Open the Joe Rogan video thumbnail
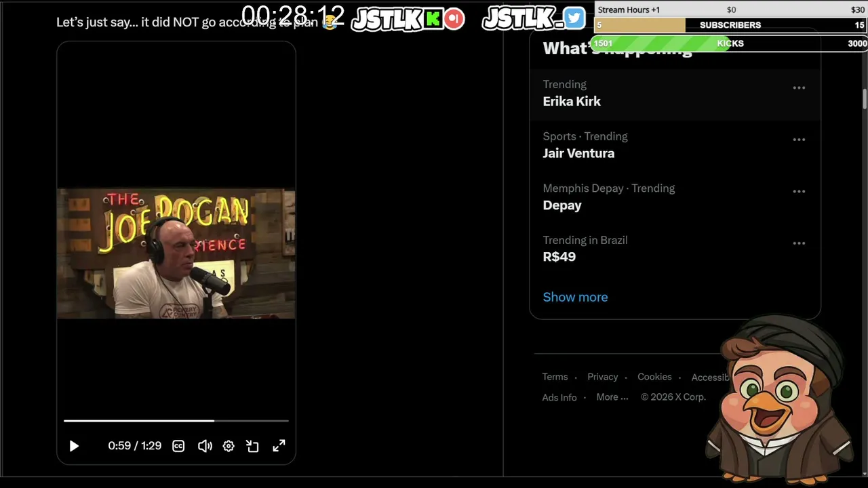868x488 pixels. [176, 253]
